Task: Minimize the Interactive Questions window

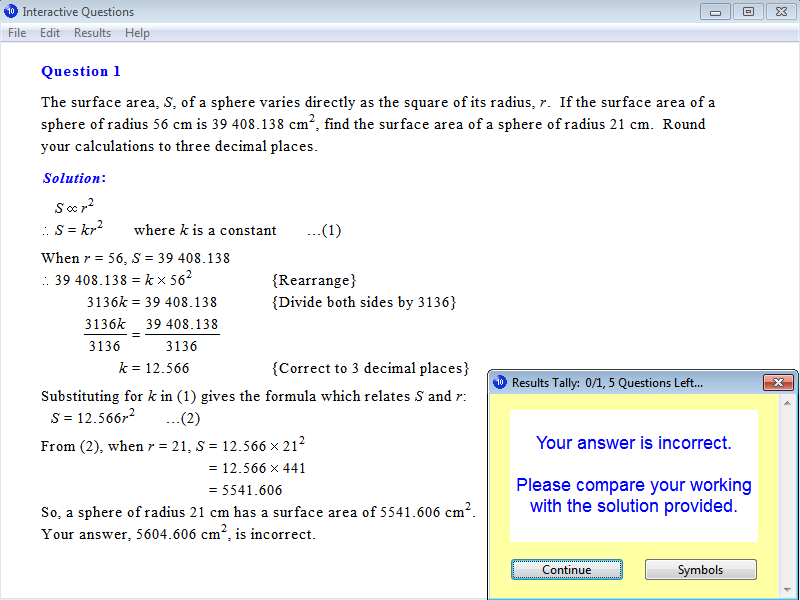Action: [x=715, y=12]
